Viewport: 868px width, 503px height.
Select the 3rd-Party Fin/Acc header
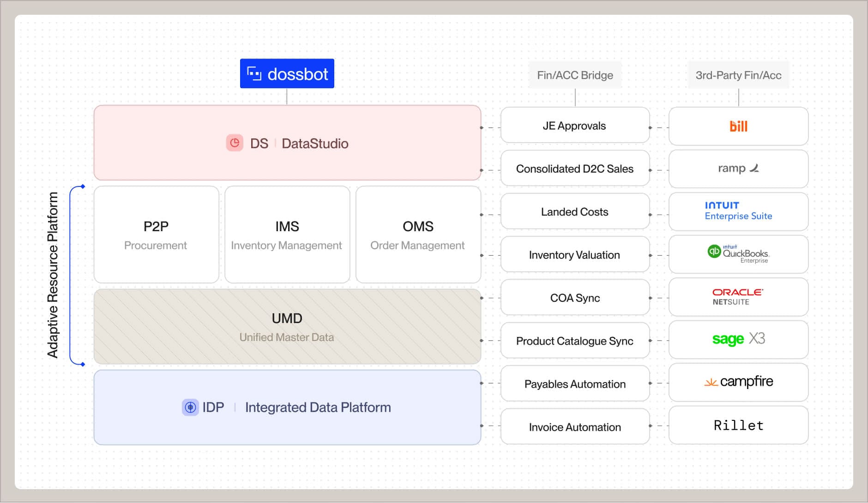point(738,75)
